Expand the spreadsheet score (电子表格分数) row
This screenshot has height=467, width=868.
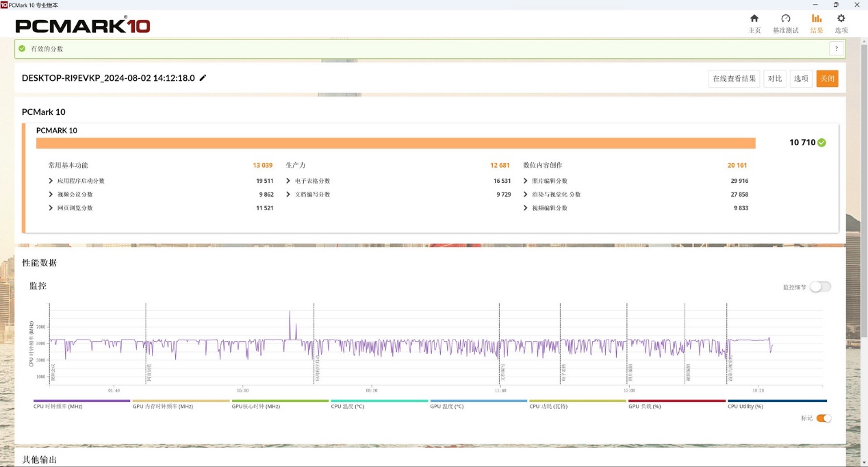(289, 181)
